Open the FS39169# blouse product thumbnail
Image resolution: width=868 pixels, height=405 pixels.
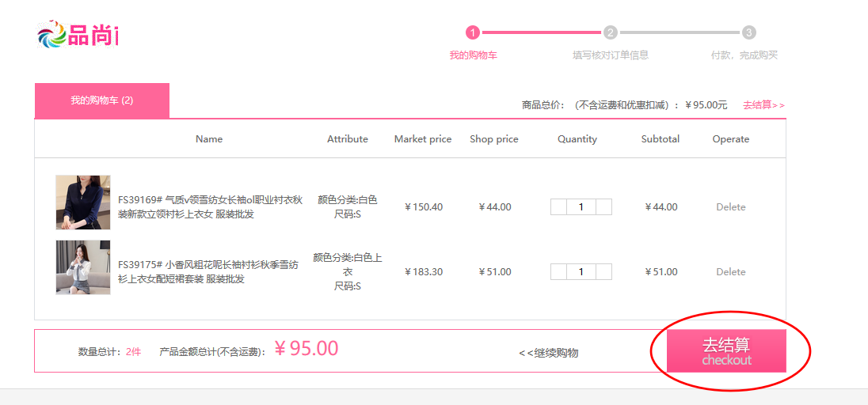point(83,202)
